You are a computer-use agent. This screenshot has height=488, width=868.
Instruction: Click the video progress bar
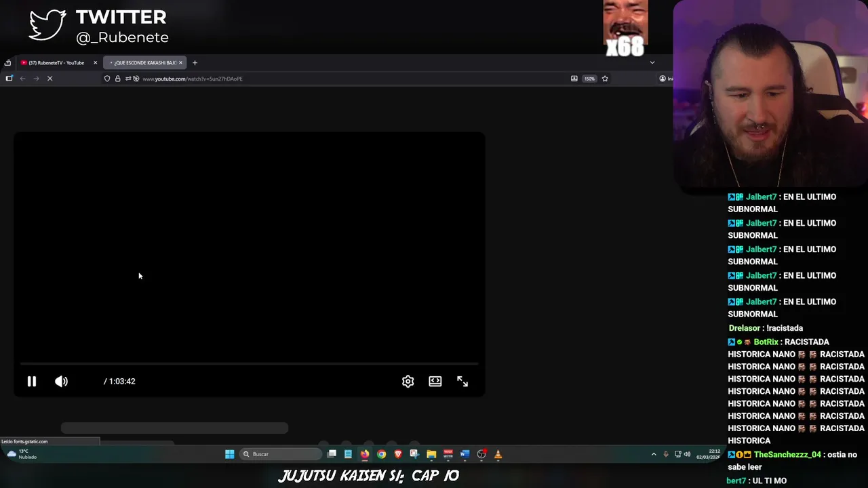(x=249, y=364)
